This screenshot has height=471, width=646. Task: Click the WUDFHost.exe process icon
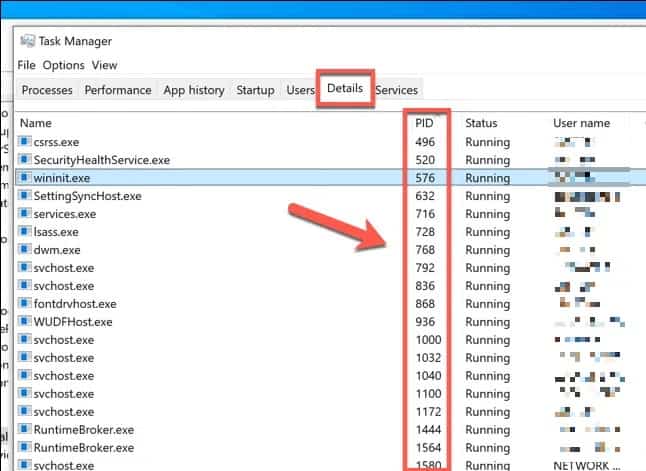24,321
